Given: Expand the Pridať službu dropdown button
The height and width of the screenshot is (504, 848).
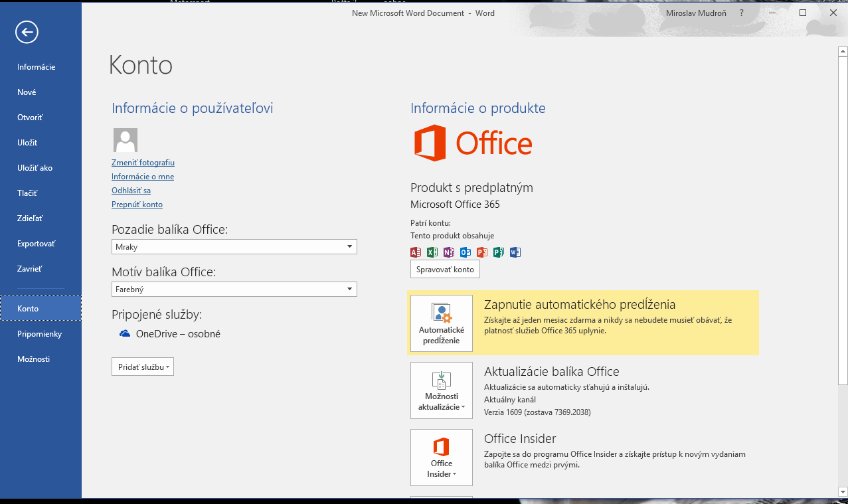Looking at the screenshot, I should click(x=143, y=367).
